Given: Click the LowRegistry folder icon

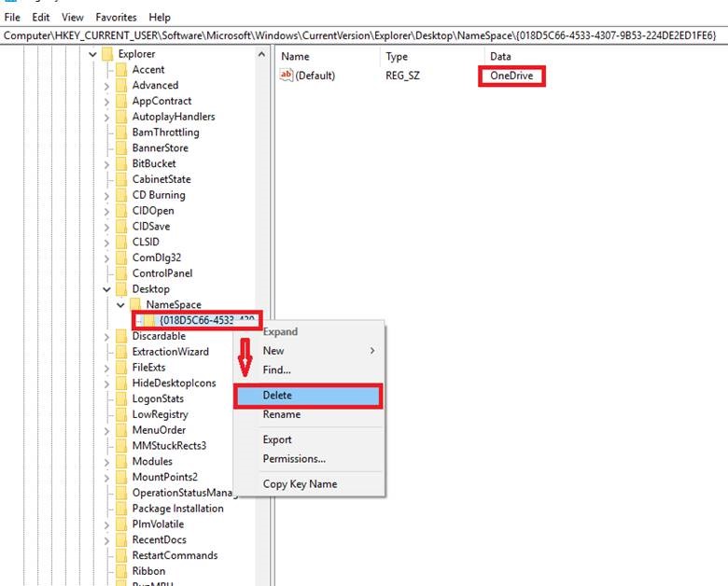Looking at the screenshot, I should point(121,414).
